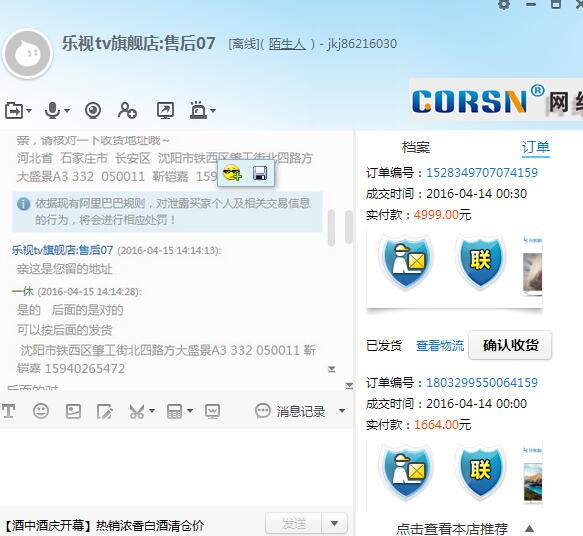Expand the screenshot options arrow
Image resolution: width=583 pixels, height=536 pixels.
click(x=152, y=411)
